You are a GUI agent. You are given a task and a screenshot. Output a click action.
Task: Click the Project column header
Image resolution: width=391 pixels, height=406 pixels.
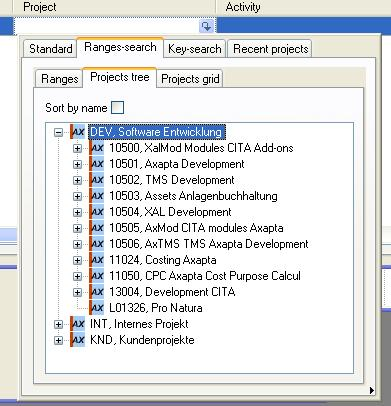tap(115, 7)
